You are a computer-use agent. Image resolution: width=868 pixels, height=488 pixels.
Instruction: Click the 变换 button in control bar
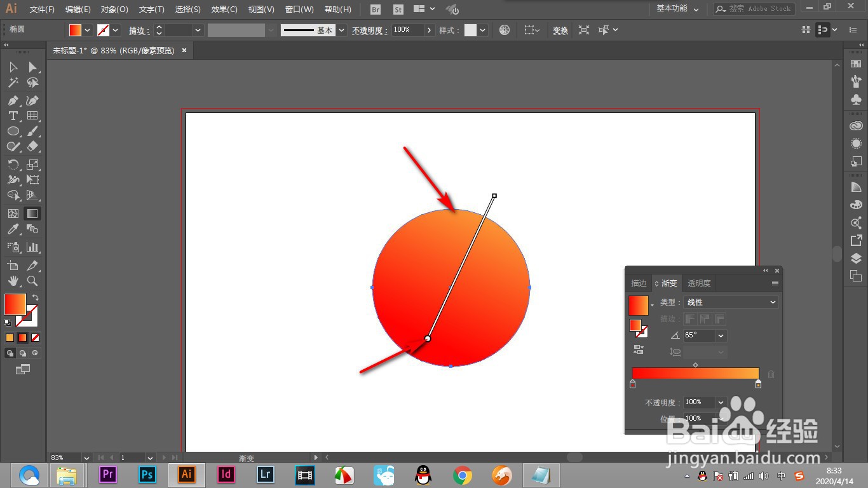(560, 30)
